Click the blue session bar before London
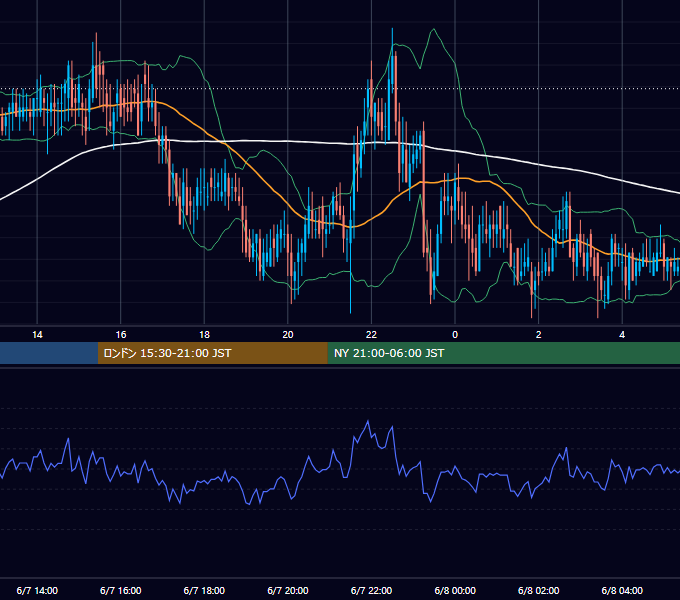Screen dimensions: 680x600 pos(49,353)
